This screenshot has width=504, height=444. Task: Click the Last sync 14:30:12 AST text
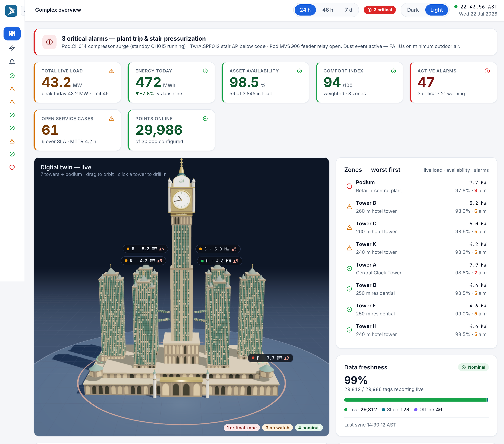(370, 425)
